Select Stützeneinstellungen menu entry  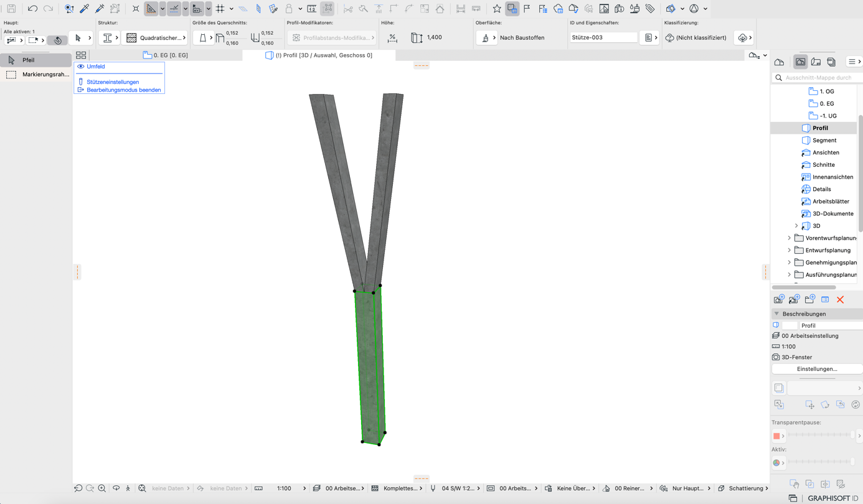click(113, 82)
